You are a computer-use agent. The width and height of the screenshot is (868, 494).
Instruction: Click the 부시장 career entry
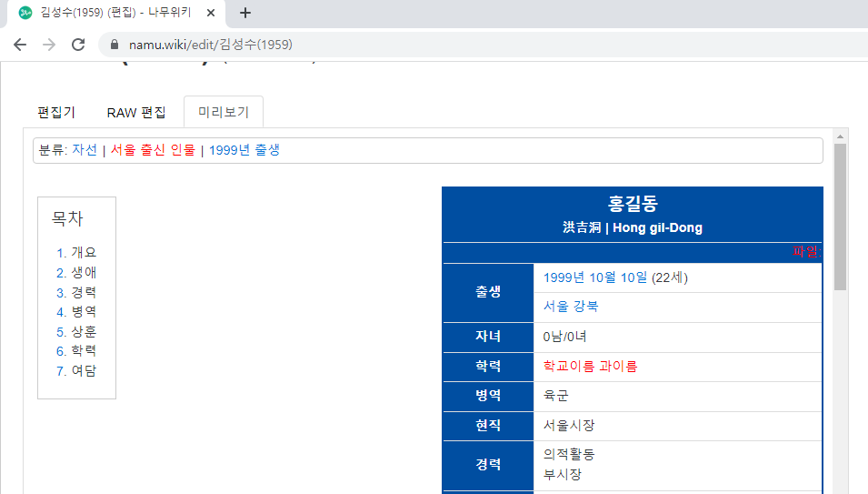[563, 475]
